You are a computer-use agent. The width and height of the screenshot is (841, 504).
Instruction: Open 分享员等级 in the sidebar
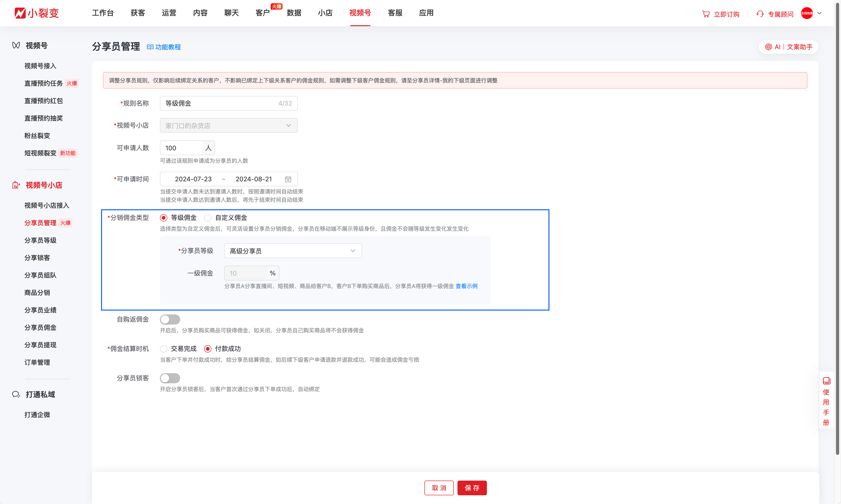coord(40,241)
